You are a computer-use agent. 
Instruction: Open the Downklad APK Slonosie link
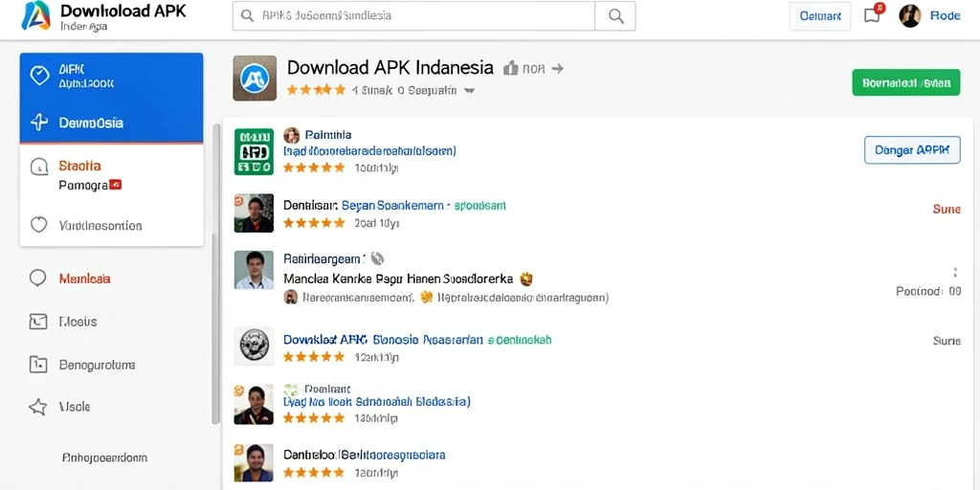(383, 340)
